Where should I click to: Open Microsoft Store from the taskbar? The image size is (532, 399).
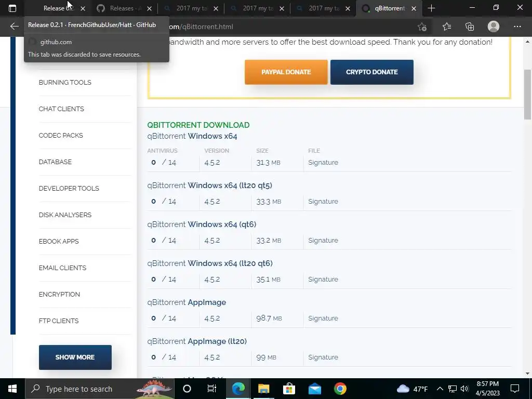coord(289,389)
